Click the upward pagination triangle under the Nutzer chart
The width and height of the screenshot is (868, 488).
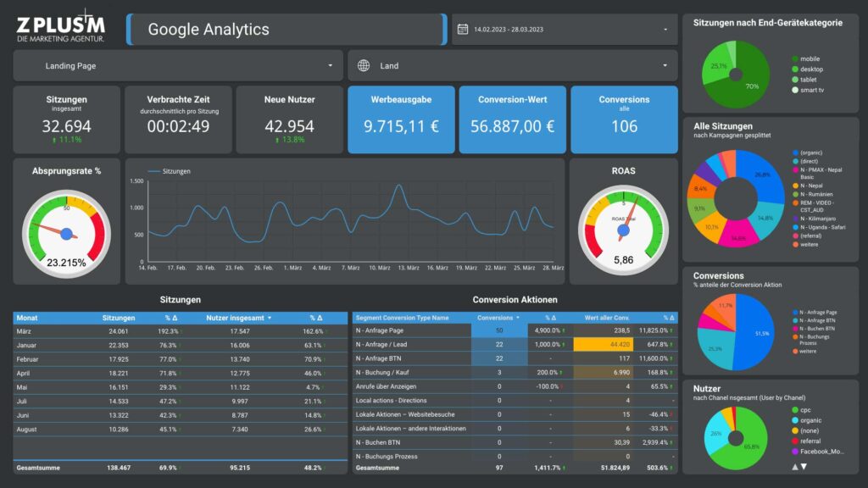[x=794, y=466]
